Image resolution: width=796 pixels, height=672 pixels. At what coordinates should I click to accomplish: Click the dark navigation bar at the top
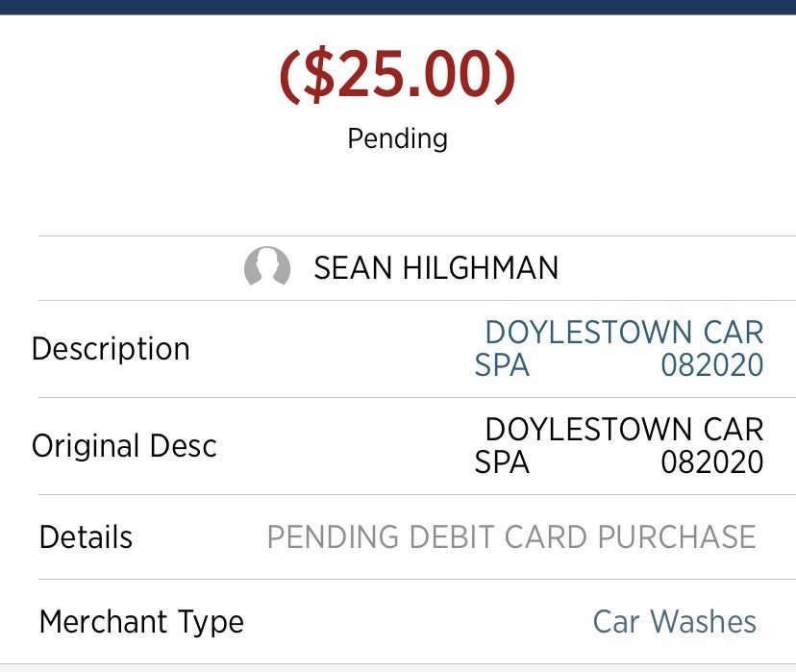398,10
